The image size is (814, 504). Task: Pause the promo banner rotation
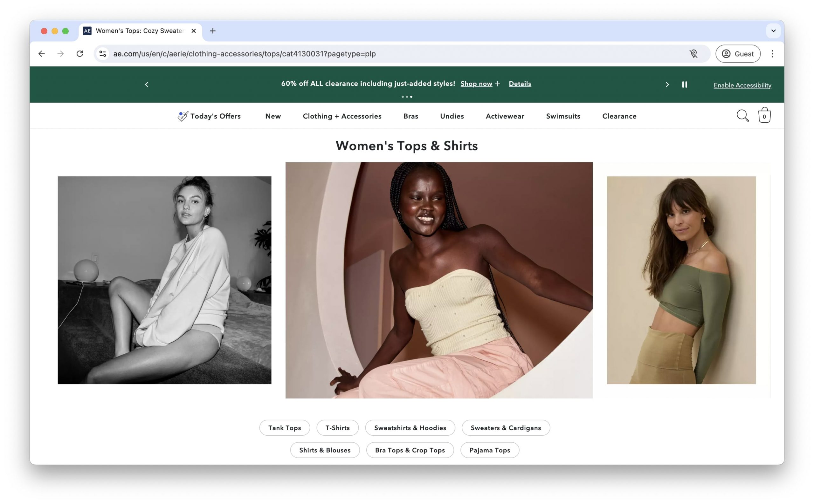tap(685, 85)
